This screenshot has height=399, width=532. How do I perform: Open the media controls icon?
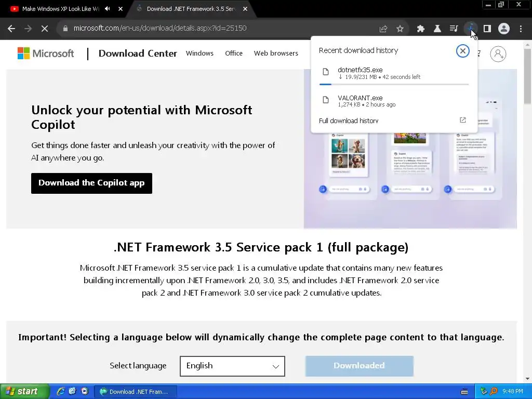pyautogui.click(x=454, y=29)
